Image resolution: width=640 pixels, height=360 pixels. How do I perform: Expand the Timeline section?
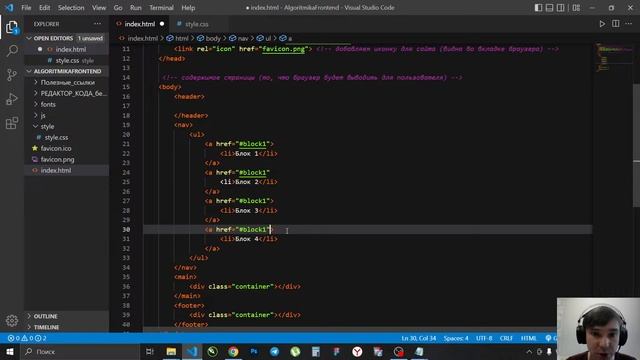point(67,327)
